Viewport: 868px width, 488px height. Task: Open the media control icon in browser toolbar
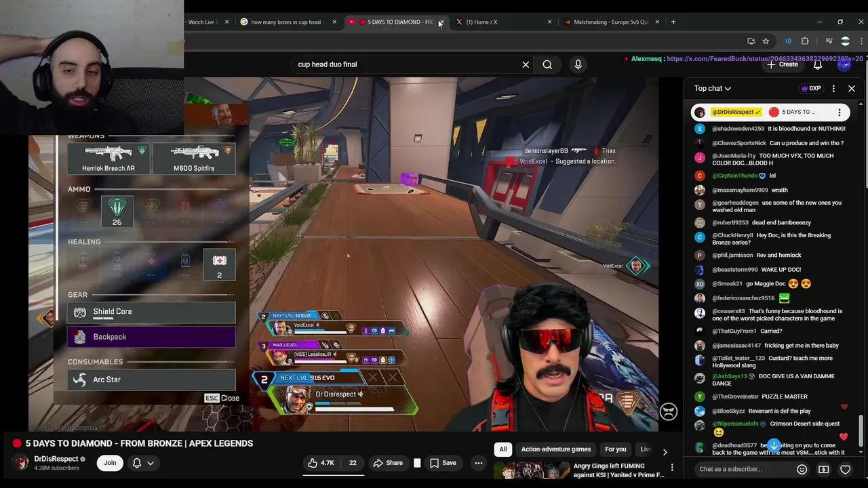point(829,41)
